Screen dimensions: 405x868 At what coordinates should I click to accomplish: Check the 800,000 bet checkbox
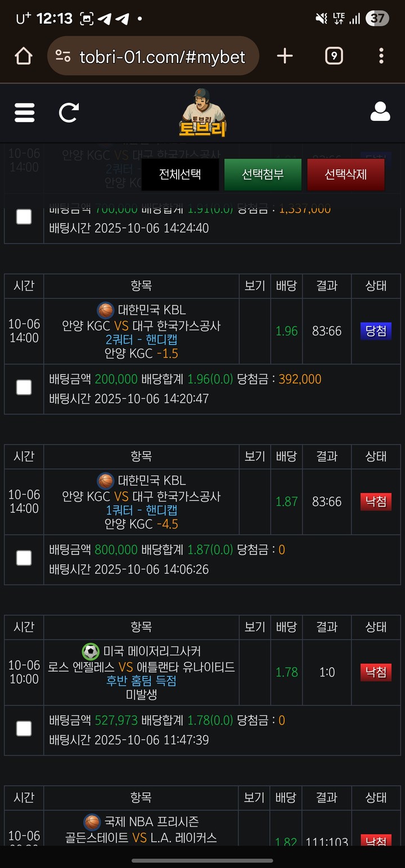point(24,558)
